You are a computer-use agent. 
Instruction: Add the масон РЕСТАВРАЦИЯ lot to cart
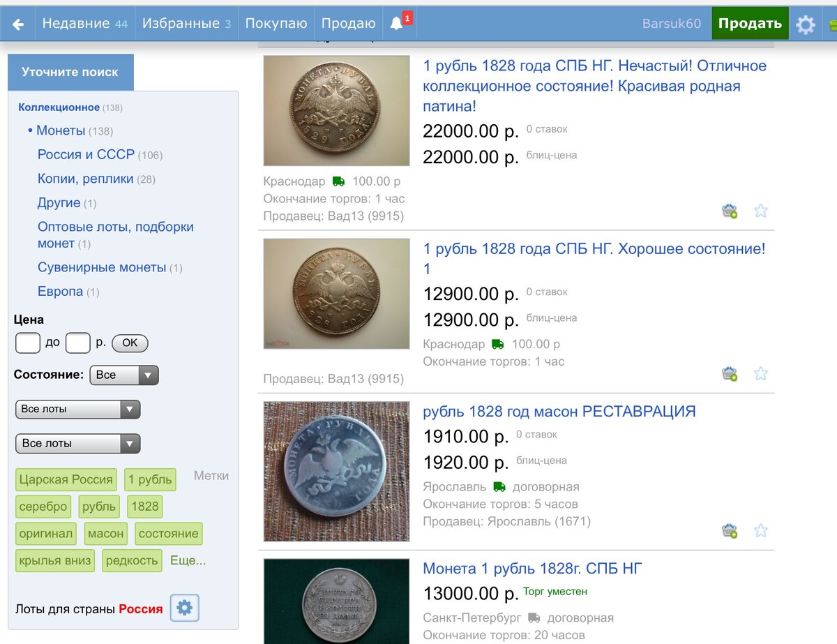click(x=730, y=531)
